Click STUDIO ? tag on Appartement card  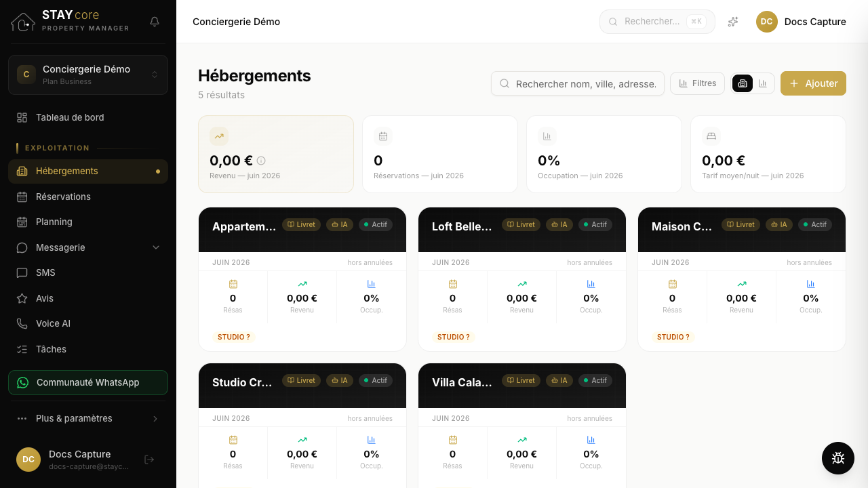click(234, 337)
